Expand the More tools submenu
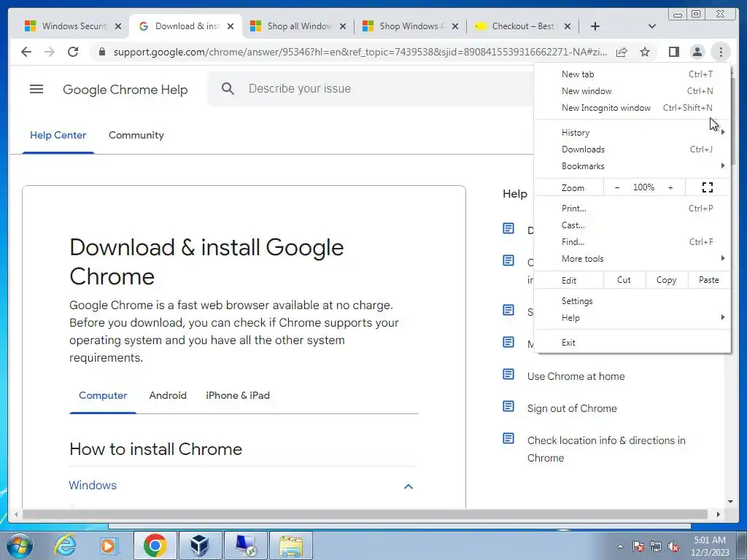This screenshot has height=560, width=747. tap(632, 259)
